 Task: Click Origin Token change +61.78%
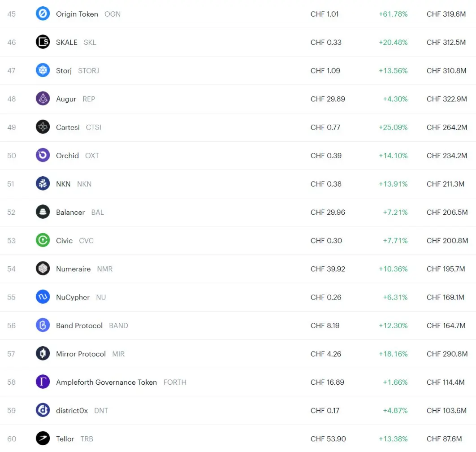pos(393,14)
